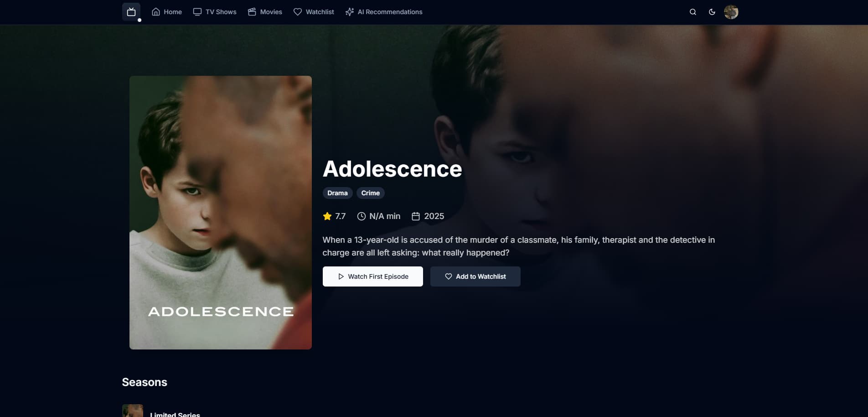
Task: Select the Crime genre tag
Action: point(371,193)
